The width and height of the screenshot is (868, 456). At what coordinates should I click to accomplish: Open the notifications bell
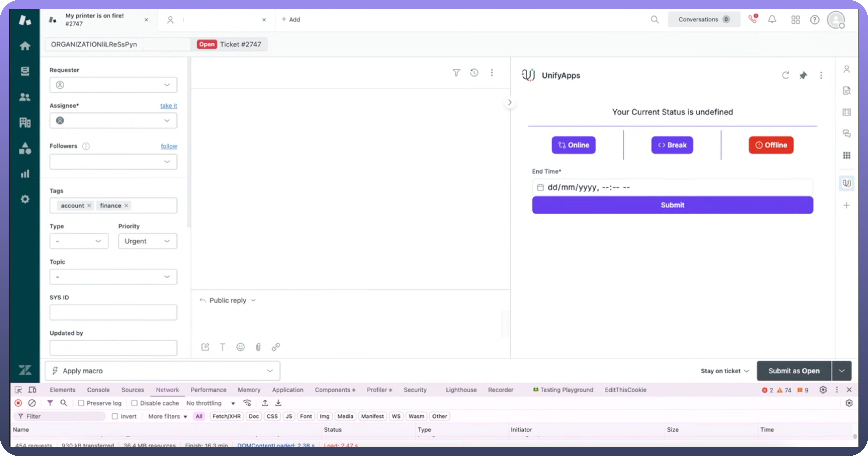click(772, 19)
